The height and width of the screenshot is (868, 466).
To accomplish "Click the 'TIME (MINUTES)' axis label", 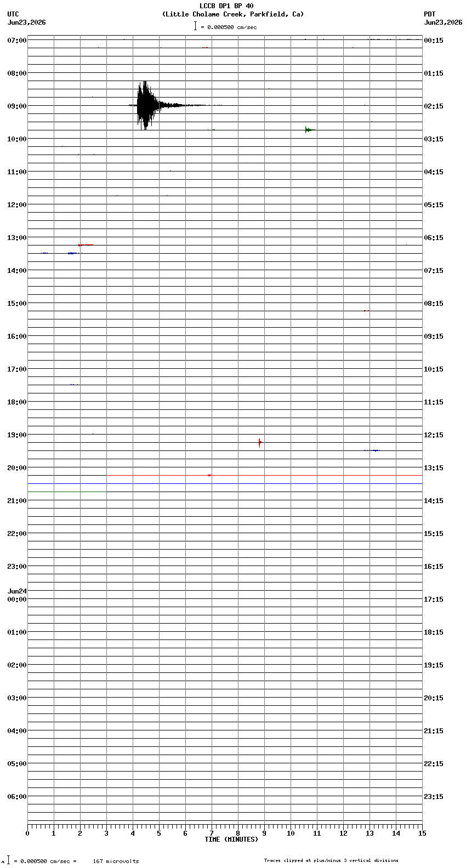I will (x=231, y=840).
